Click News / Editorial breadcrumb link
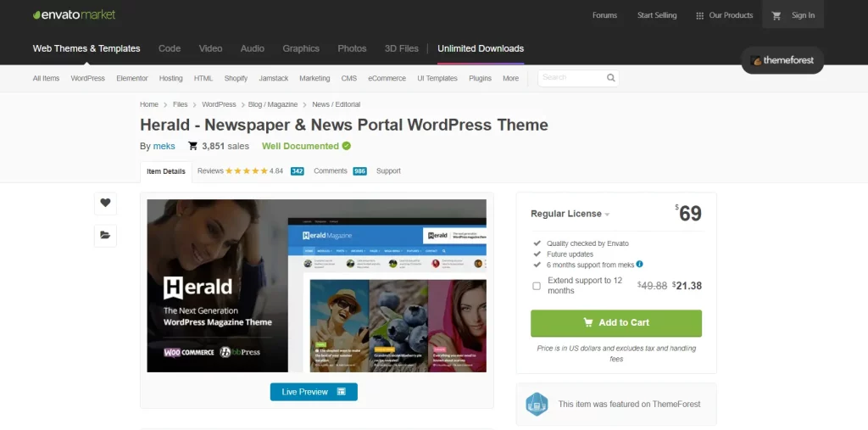This screenshot has width=868, height=430. click(x=336, y=104)
